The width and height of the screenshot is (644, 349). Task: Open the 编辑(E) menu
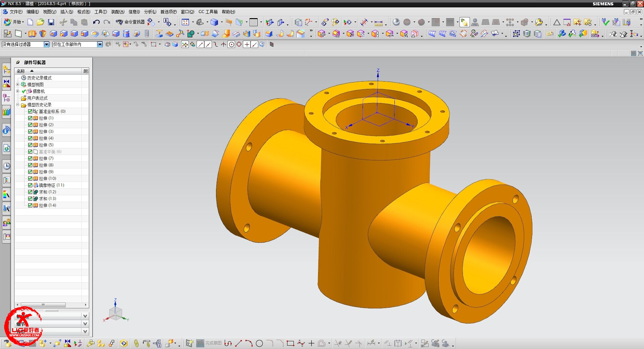(33, 12)
